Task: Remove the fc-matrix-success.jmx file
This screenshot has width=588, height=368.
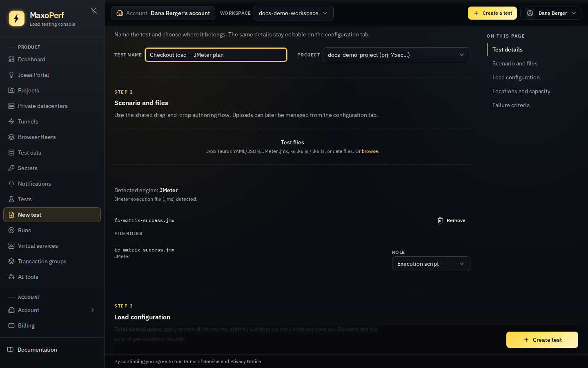Action: coord(451,220)
